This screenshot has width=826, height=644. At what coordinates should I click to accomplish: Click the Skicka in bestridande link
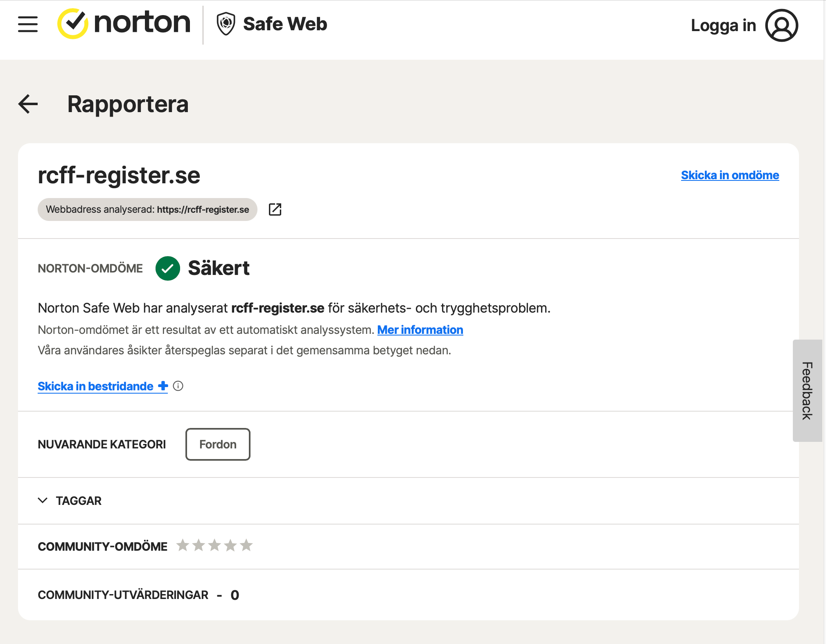[x=95, y=386]
